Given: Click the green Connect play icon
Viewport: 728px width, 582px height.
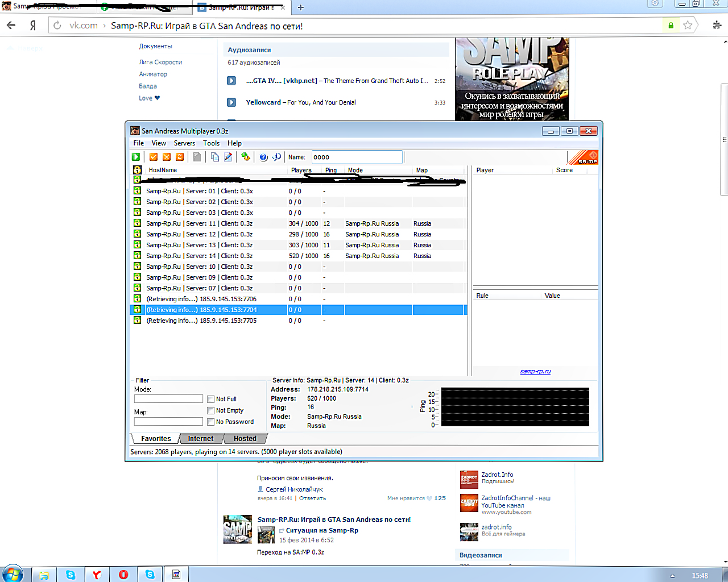Looking at the screenshot, I should (x=136, y=157).
